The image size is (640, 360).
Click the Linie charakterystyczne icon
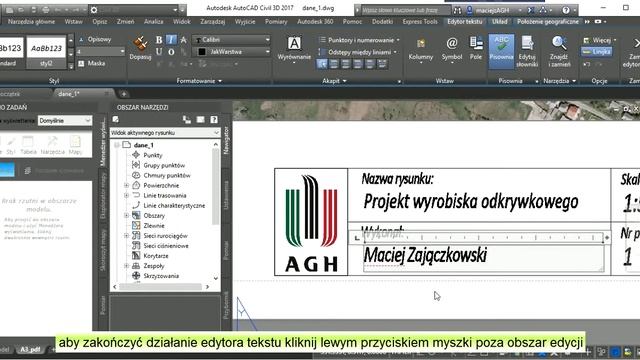click(136, 205)
